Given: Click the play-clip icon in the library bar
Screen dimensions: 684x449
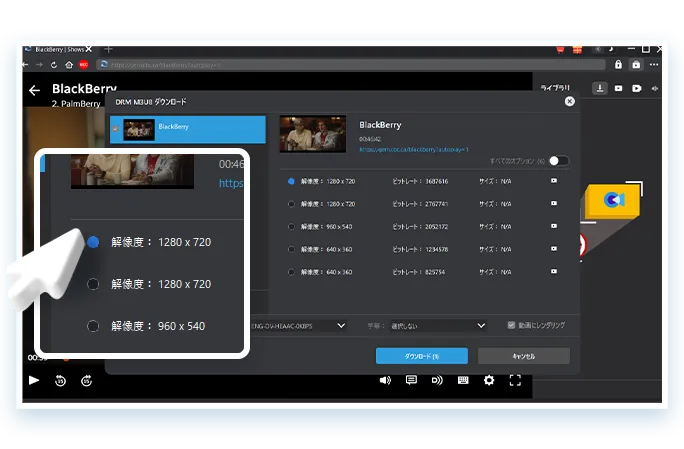Looking at the screenshot, I should point(636,88).
